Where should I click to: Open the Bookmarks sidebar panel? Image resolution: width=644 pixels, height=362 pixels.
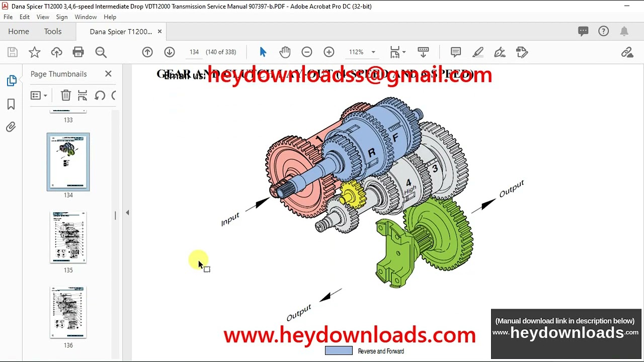11,104
